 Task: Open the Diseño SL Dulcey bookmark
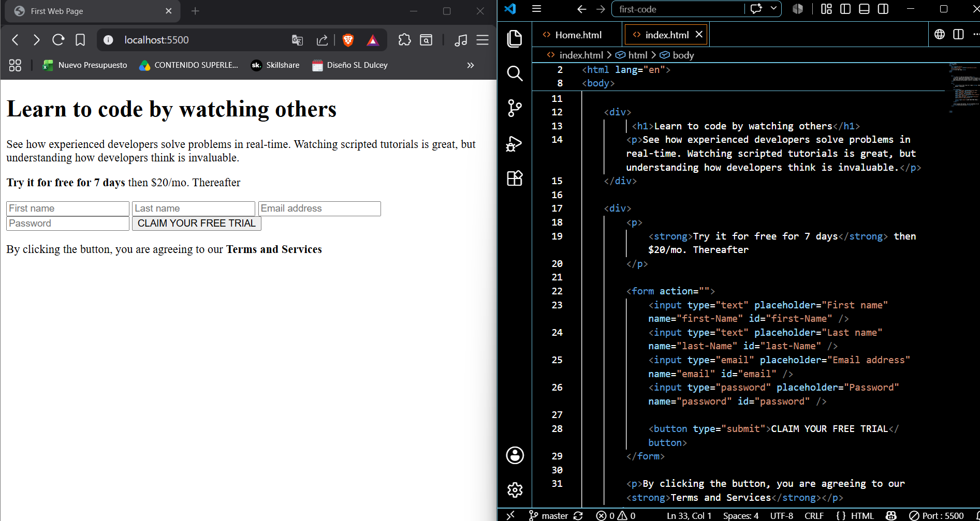(x=350, y=65)
